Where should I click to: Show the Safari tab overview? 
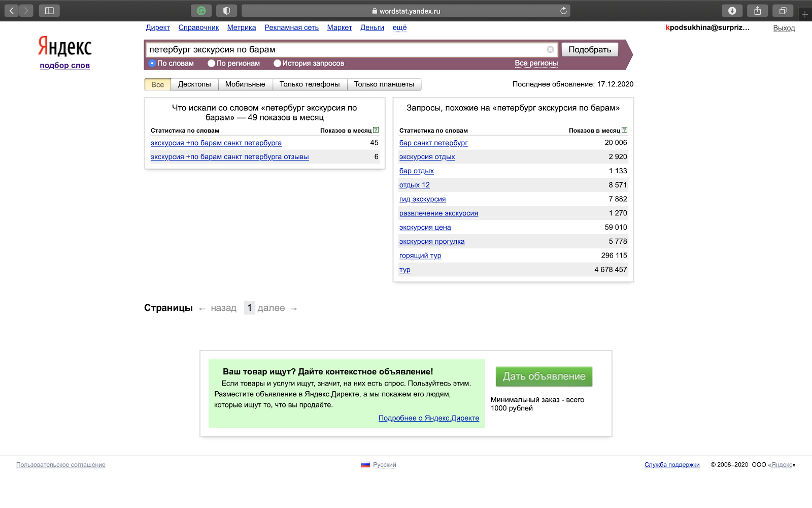click(783, 11)
